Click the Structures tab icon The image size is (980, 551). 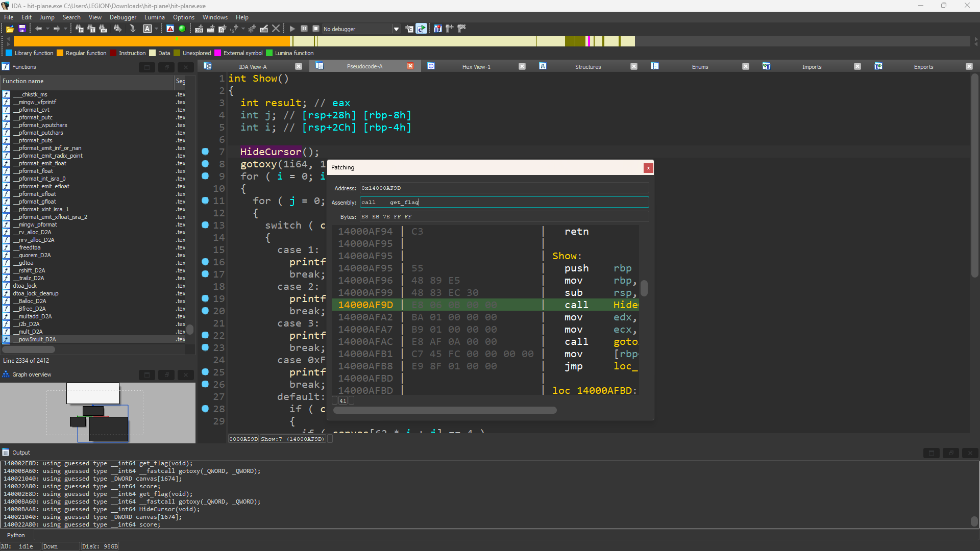(x=543, y=66)
